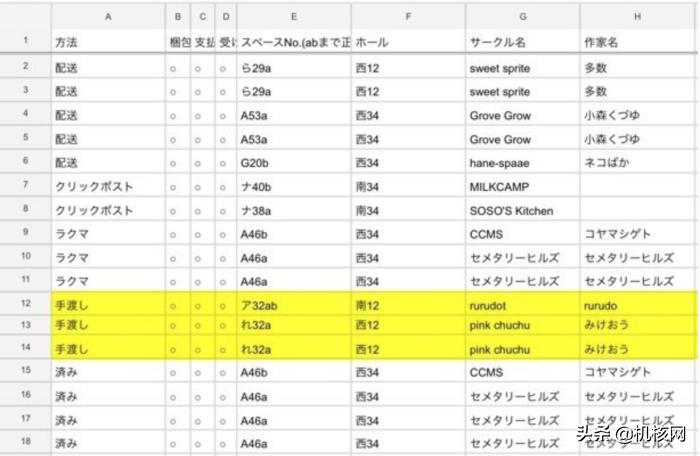Click the column C circle in row 7
700x456 pixels.
[198, 188]
